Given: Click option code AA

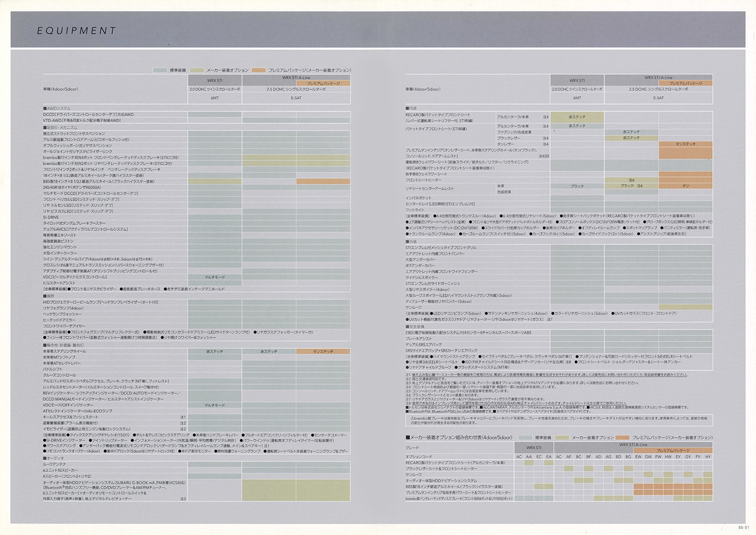Looking at the screenshot, I should 529,457.
